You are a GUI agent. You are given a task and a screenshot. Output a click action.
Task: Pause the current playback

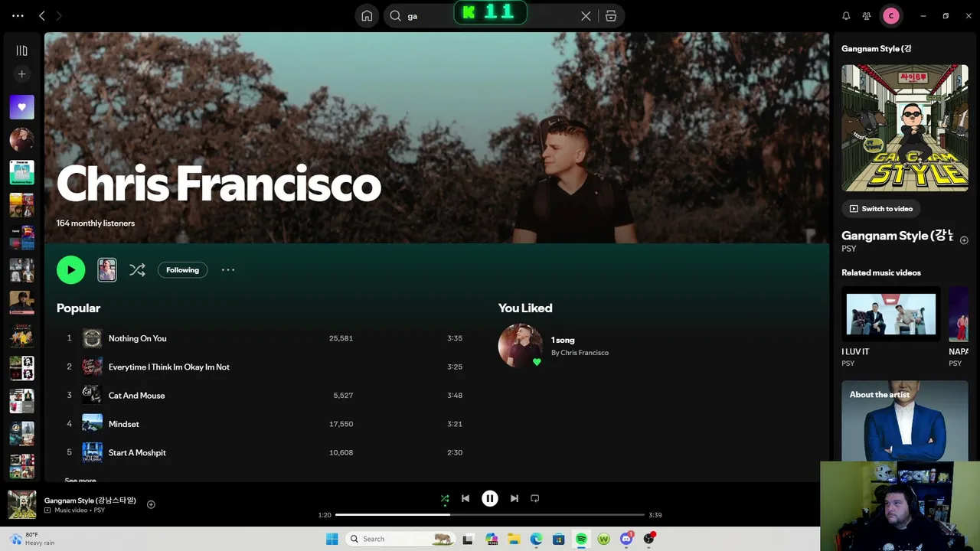tap(490, 499)
